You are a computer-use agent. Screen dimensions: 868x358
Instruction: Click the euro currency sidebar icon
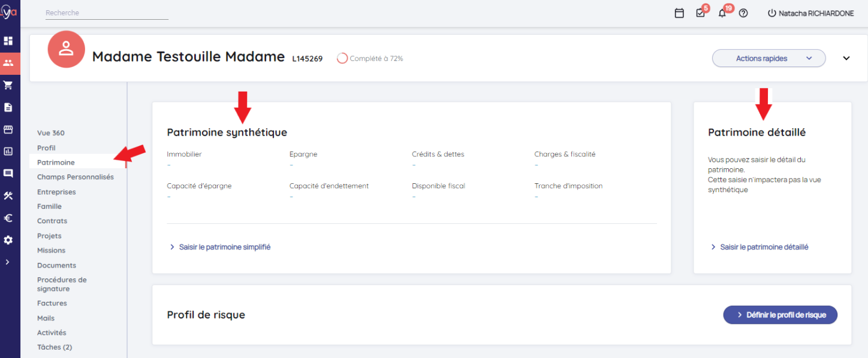point(8,218)
